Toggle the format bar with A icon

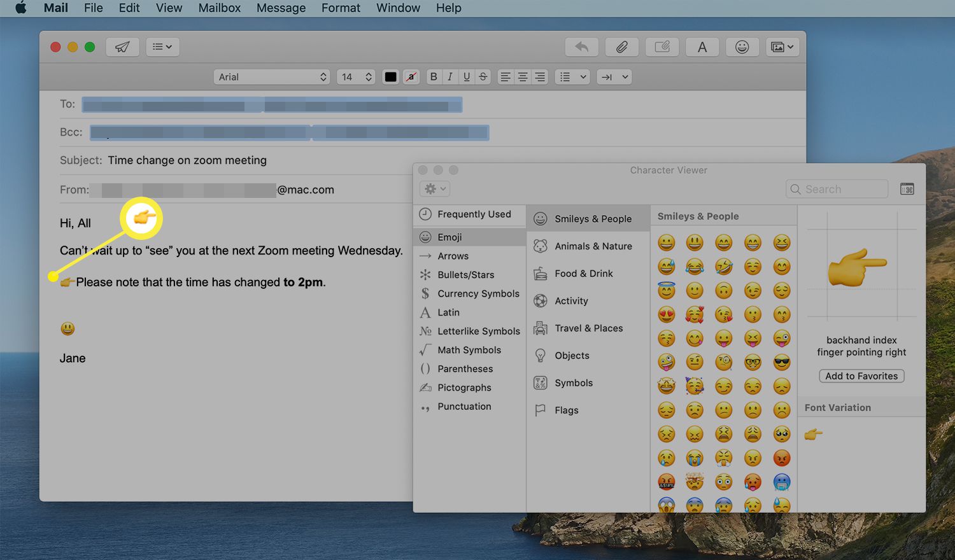coord(702,46)
